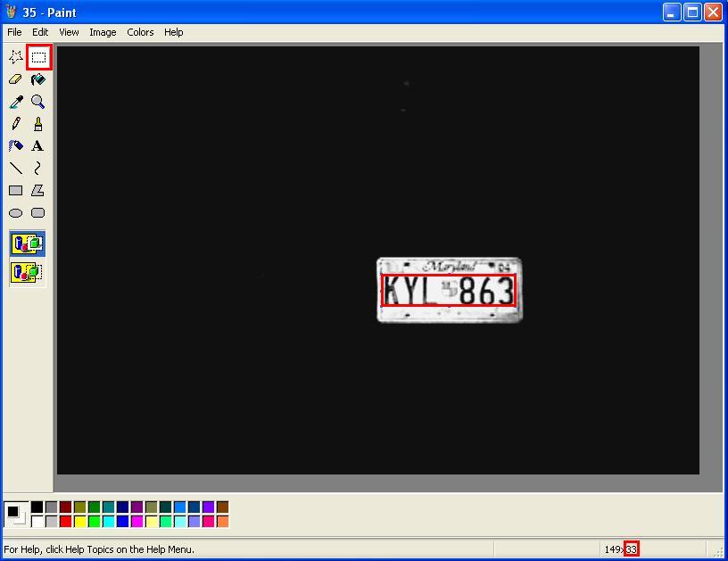
Task: Choose the straight Line tool
Action: (16, 168)
